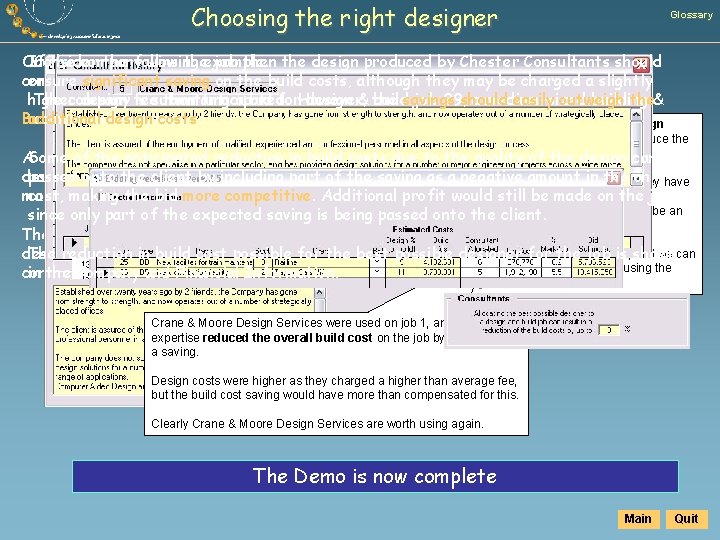720x540 pixels.
Task: Click the Crane & Moore Design Services name field
Action: (x=208, y=89)
